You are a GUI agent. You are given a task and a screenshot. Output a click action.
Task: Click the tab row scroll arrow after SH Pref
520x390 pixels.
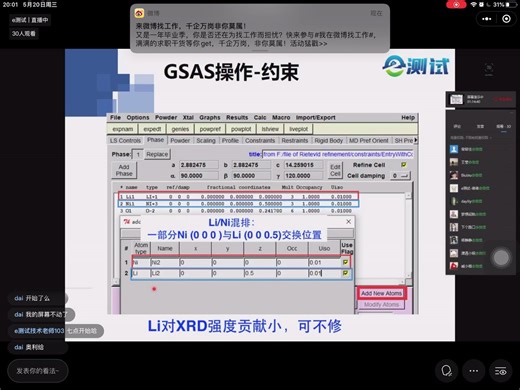[415, 140]
